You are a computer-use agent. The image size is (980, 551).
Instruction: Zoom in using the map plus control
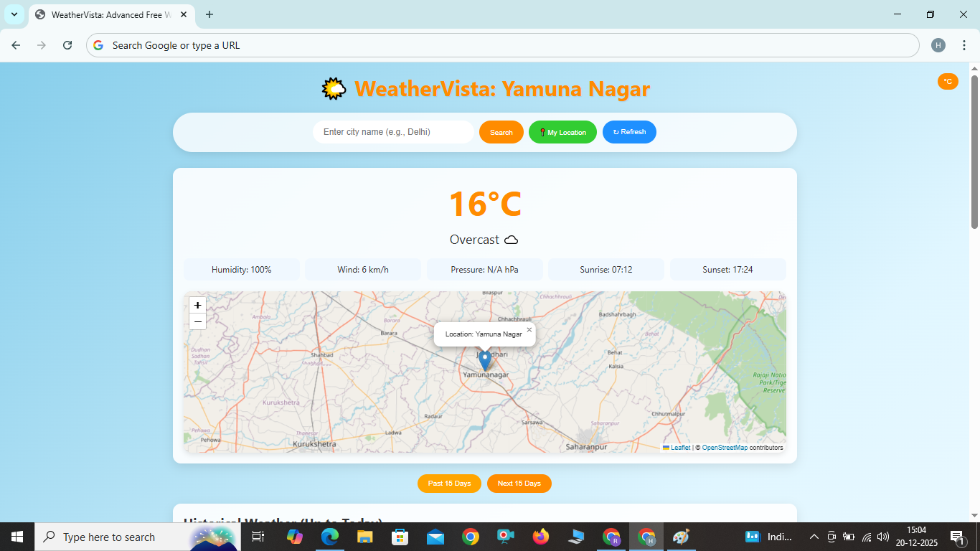pos(197,305)
